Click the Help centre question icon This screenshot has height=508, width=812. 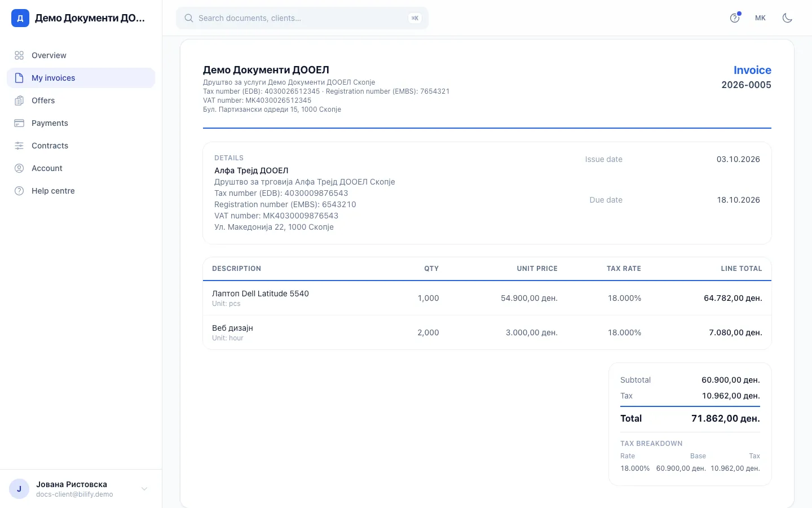[x=19, y=191]
